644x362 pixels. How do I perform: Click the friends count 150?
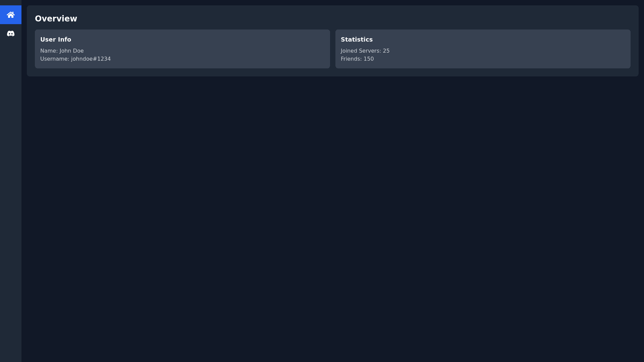tap(369, 59)
